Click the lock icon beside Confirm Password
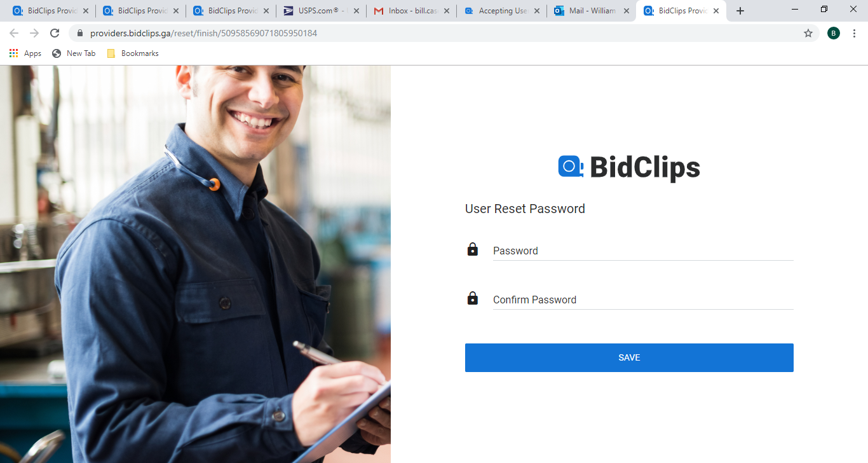The width and height of the screenshot is (868, 463). click(x=473, y=298)
